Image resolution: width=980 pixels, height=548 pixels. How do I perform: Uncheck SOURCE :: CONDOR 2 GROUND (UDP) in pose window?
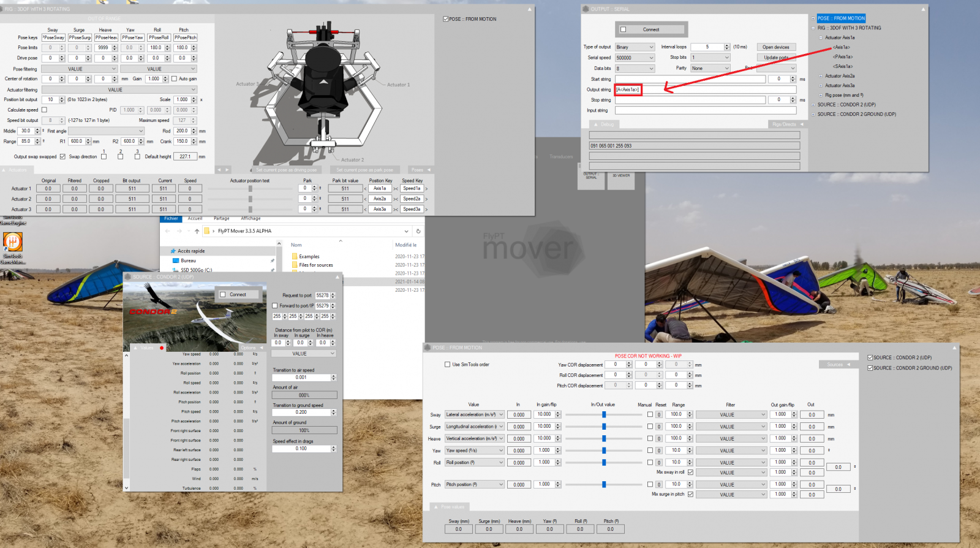click(x=870, y=368)
